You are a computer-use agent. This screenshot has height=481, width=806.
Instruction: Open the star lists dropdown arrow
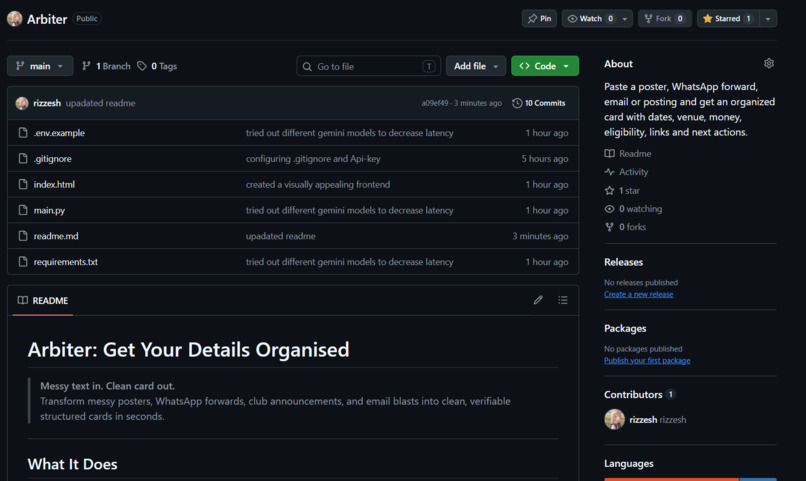768,18
